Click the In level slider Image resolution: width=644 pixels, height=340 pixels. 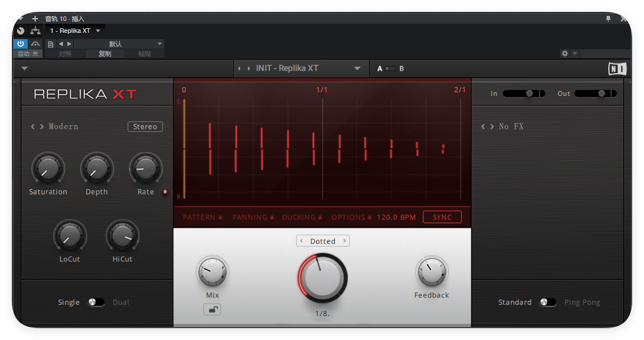coord(524,93)
